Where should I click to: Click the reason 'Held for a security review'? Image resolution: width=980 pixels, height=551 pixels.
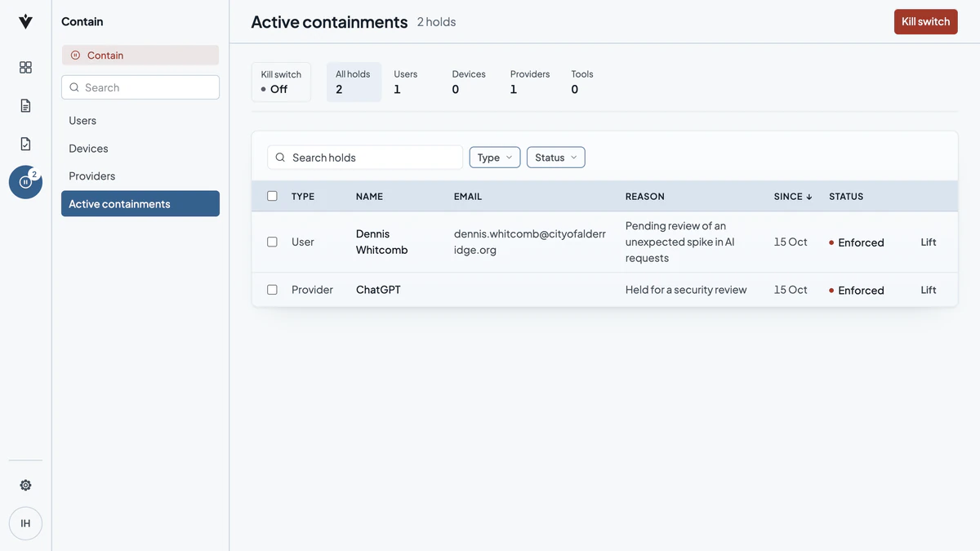686,290
